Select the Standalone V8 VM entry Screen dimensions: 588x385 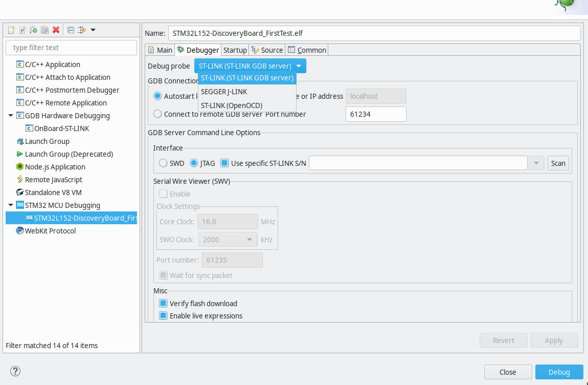click(x=53, y=193)
